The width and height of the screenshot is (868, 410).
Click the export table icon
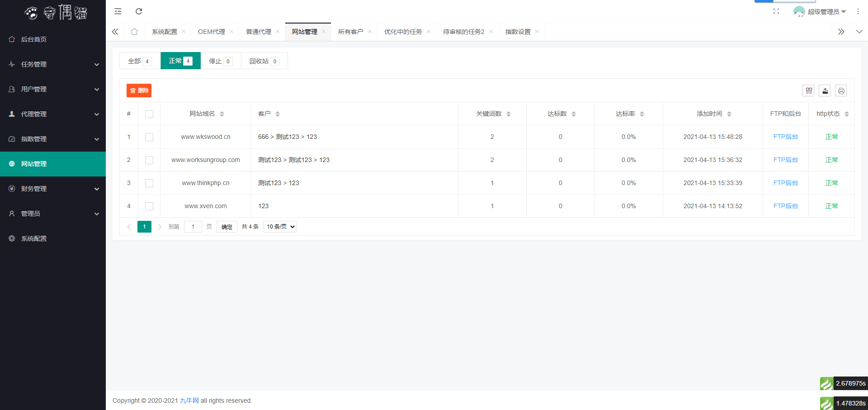pos(825,91)
